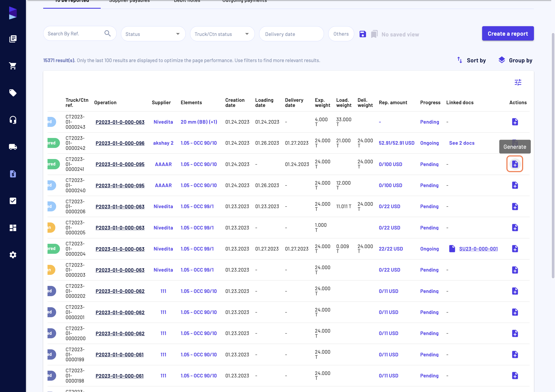Generate report for CT2023-01-0000241 row
The height and width of the screenshot is (392, 555).
point(515,164)
